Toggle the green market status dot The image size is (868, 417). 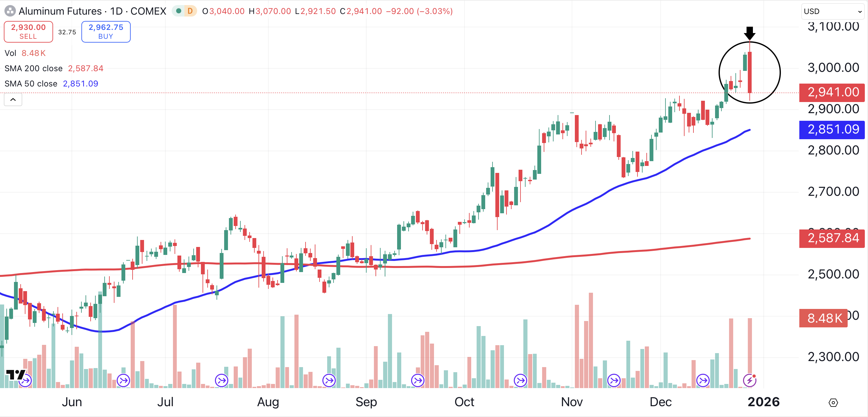click(x=179, y=11)
